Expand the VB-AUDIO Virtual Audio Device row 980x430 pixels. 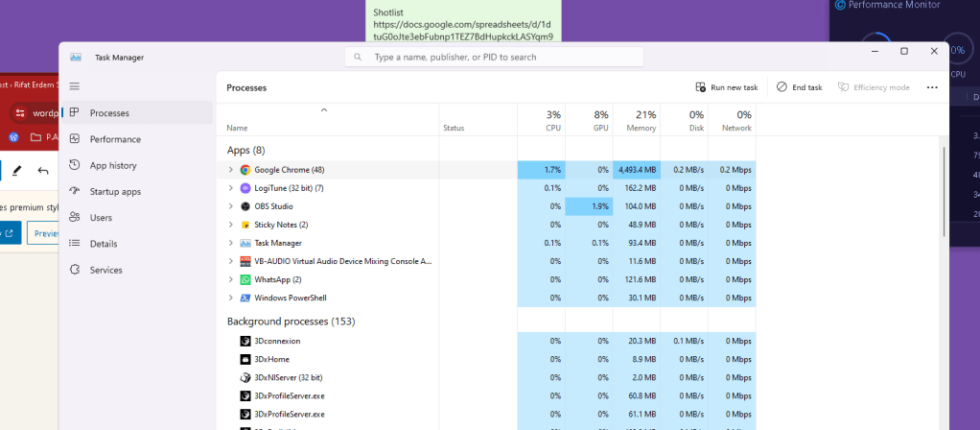231,261
